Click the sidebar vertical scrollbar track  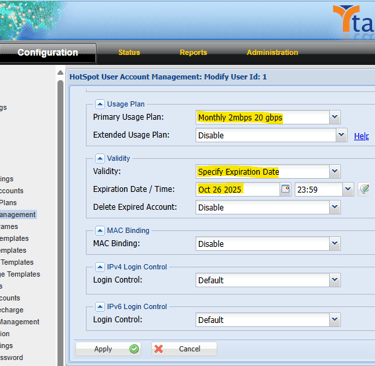60,223
